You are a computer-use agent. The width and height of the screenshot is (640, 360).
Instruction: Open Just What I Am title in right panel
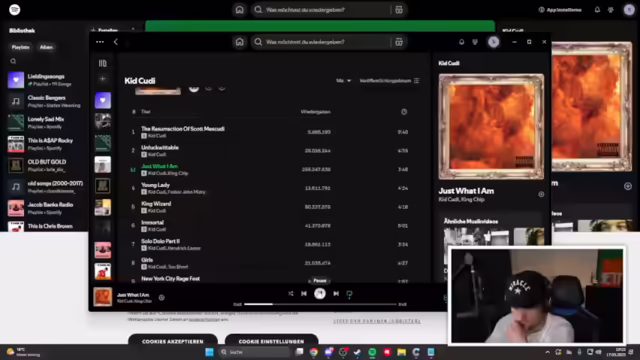click(466, 191)
